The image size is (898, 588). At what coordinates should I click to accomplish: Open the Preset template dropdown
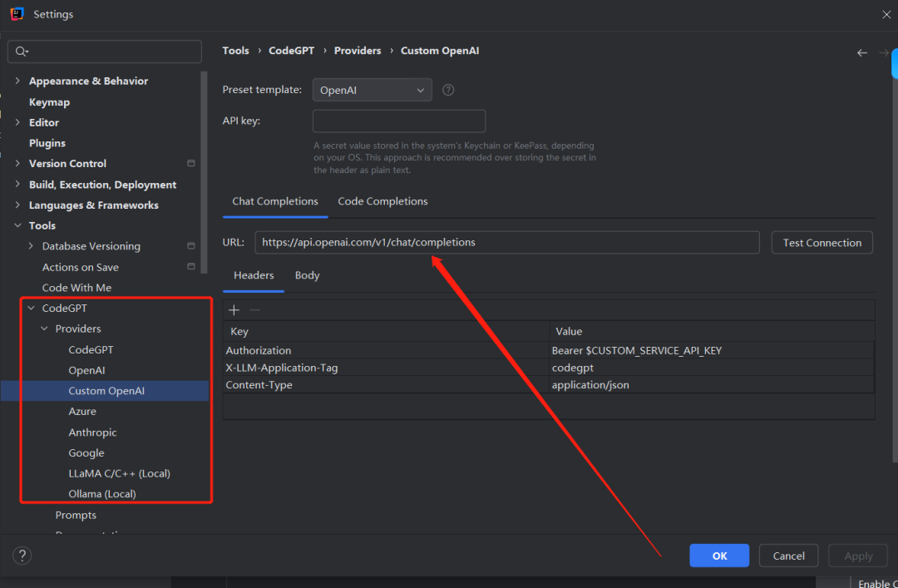click(x=372, y=90)
